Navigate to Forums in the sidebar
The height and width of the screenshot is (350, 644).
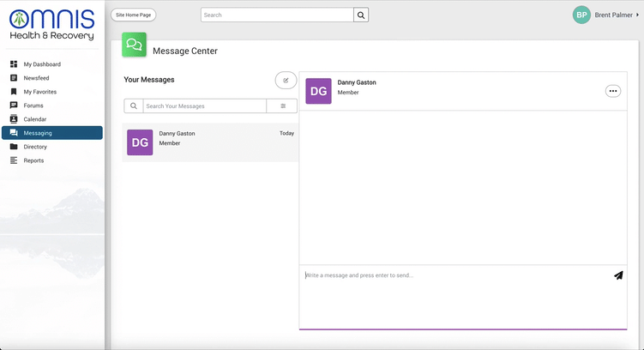pyautogui.click(x=33, y=106)
